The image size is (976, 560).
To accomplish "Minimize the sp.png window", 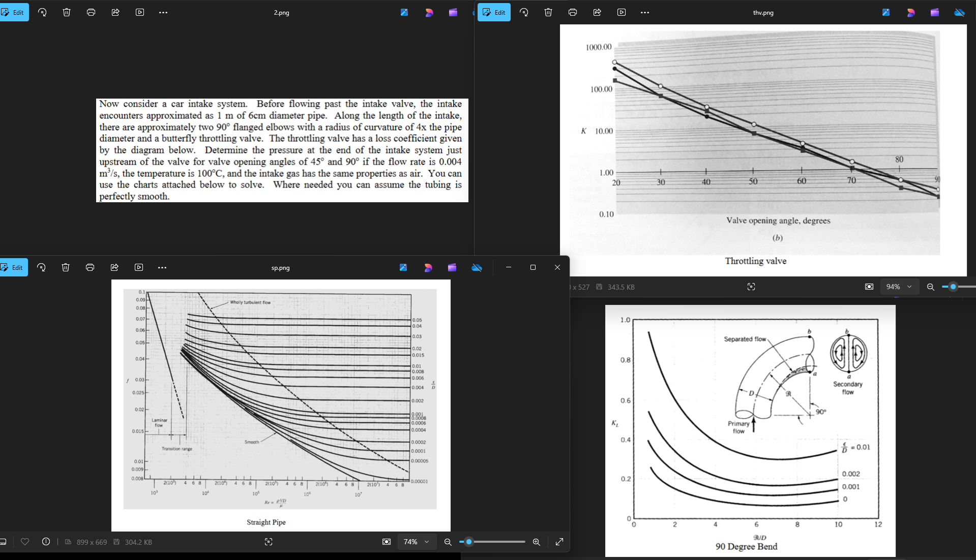I will coord(509,267).
